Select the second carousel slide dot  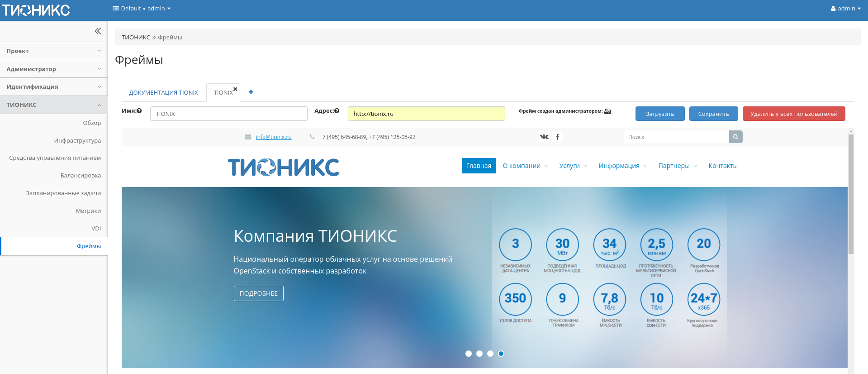(479, 354)
